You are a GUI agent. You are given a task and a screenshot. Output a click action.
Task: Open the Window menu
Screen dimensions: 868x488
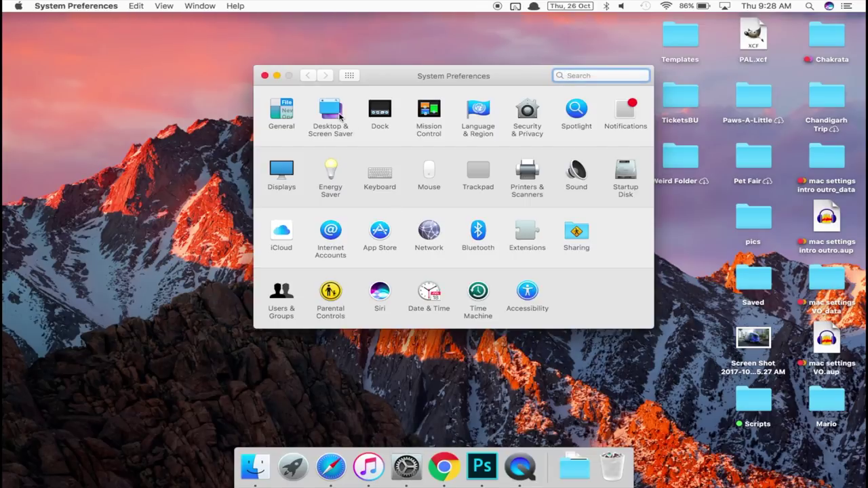point(200,6)
